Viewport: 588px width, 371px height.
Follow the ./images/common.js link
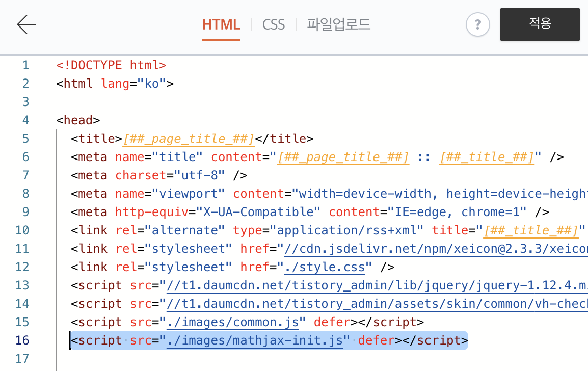tap(232, 322)
